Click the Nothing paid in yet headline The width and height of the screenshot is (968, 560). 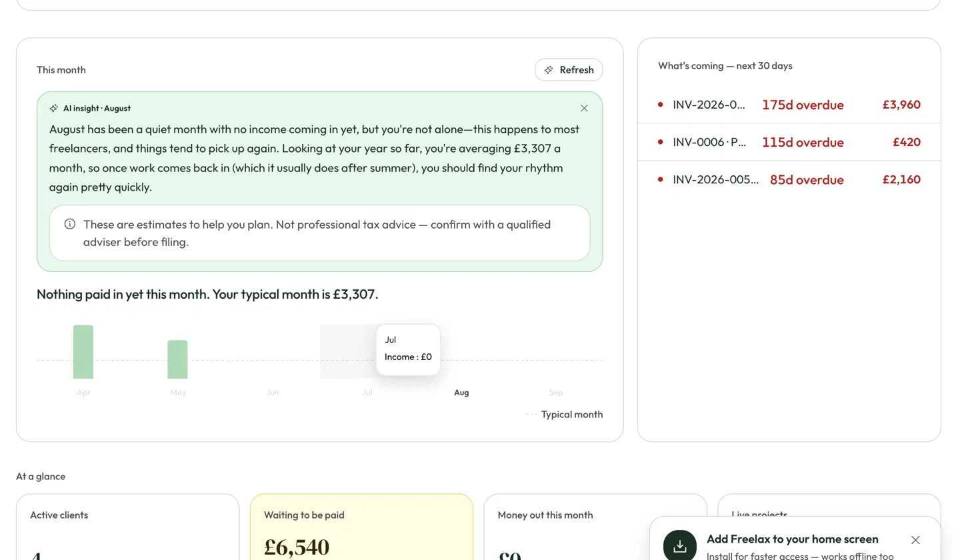click(207, 294)
